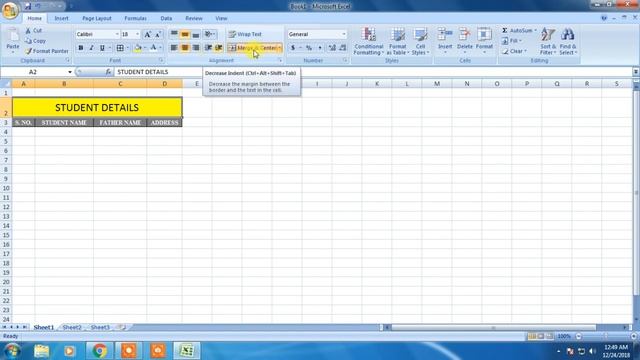Open Sort & Filter
This screenshot has height=360, width=640.
(548, 41)
